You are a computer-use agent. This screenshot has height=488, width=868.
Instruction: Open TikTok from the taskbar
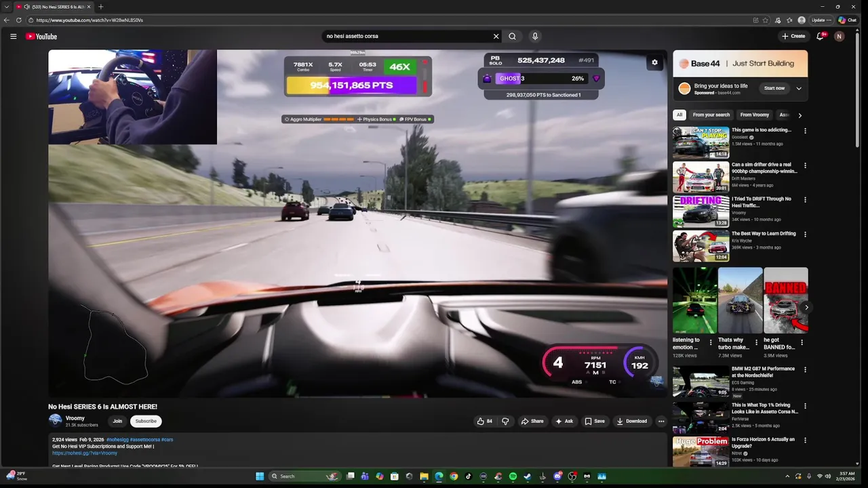469,476
